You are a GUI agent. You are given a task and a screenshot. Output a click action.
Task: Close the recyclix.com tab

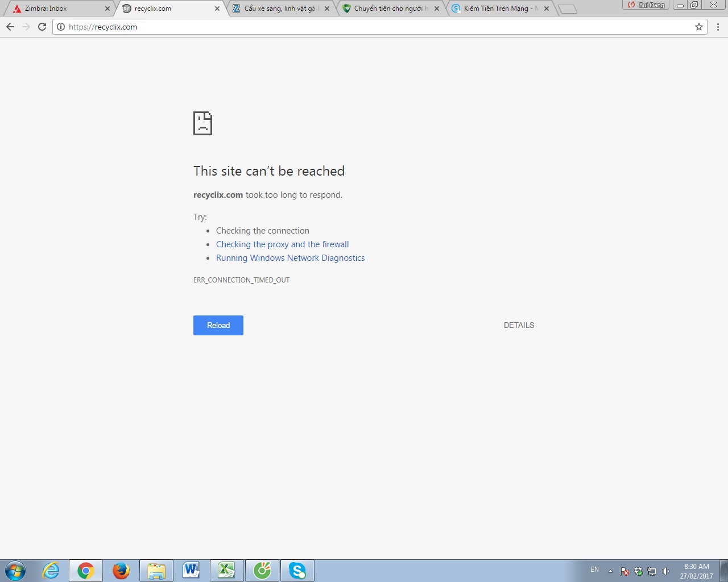pos(217,9)
